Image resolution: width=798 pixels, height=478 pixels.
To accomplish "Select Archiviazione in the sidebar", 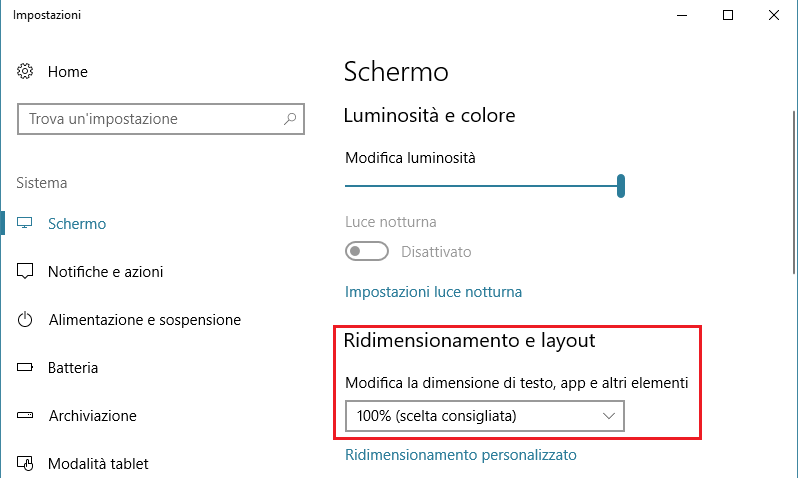I will click(x=92, y=416).
